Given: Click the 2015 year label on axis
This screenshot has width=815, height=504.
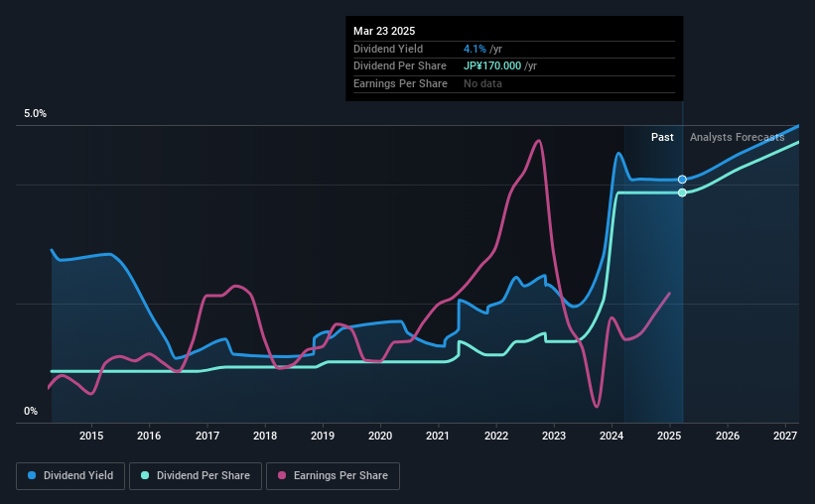Looking at the screenshot, I should [91, 436].
